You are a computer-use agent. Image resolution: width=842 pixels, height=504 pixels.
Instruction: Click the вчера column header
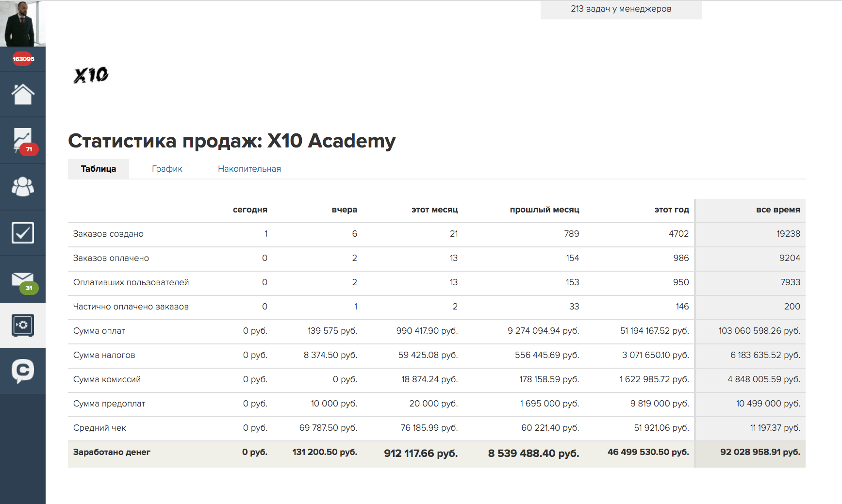coord(345,210)
